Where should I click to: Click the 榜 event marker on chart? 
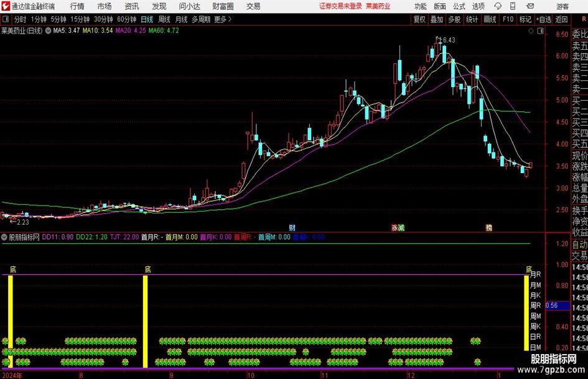489,228
